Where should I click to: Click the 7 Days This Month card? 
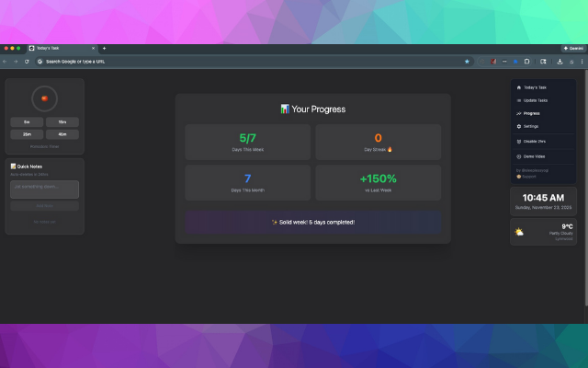[247, 182]
